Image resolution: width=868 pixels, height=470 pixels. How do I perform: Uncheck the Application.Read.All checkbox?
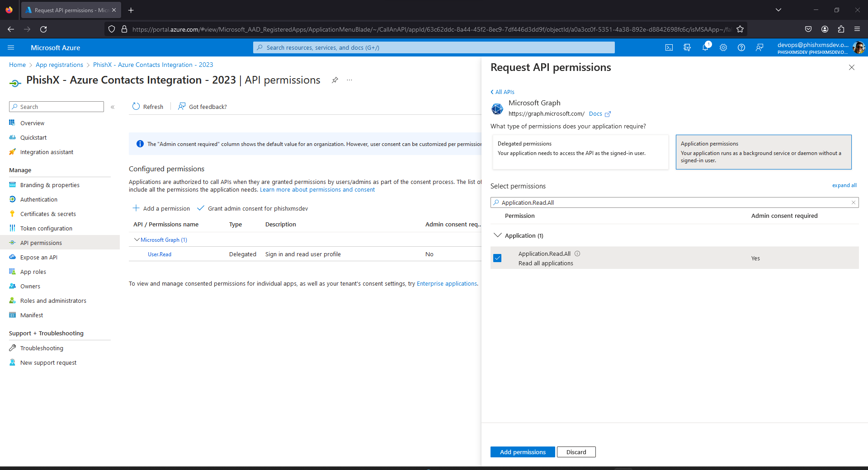pyautogui.click(x=498, y=258)
